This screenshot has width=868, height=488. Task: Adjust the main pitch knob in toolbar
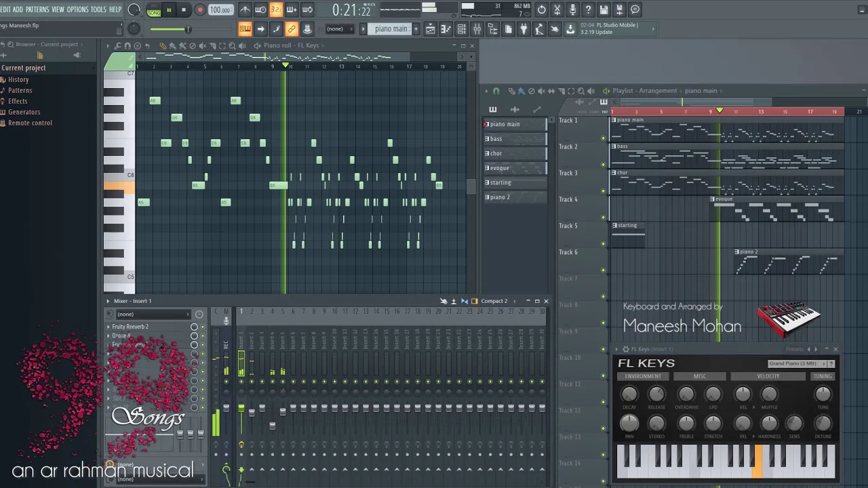coord(134,28)
